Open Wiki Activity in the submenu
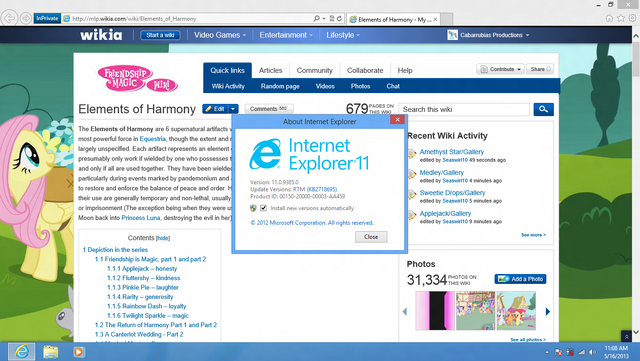This screenshot has height=361, width=640. pyautogui.click(x=228, y=86)
